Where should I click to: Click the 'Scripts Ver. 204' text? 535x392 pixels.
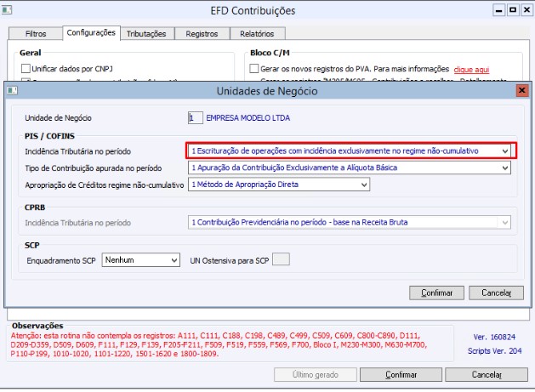pyautogui.click(x=494, y=350)
